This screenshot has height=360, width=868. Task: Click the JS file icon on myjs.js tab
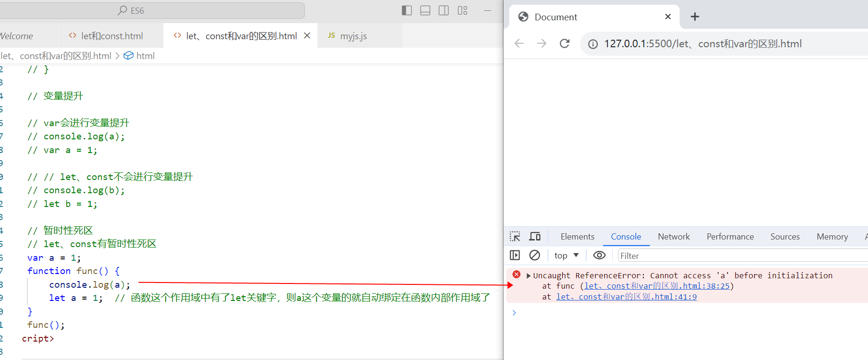[331, 35]
